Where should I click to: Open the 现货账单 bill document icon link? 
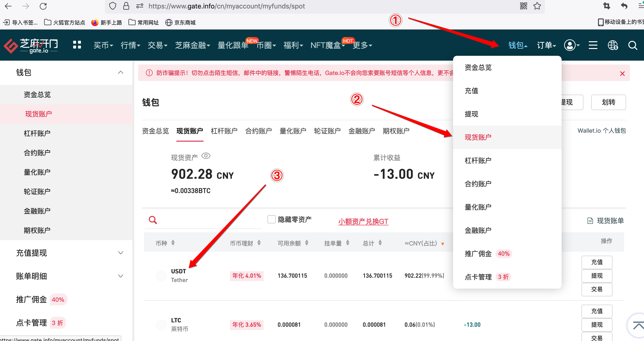click(605, 221)
